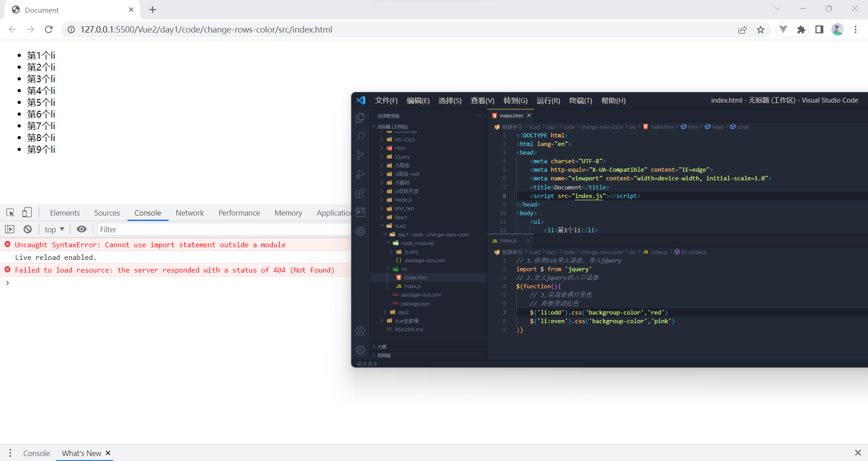Screen dimensions: 868x461
Task: Click the errors count in VS Code status bar
Action: (362, 364)
